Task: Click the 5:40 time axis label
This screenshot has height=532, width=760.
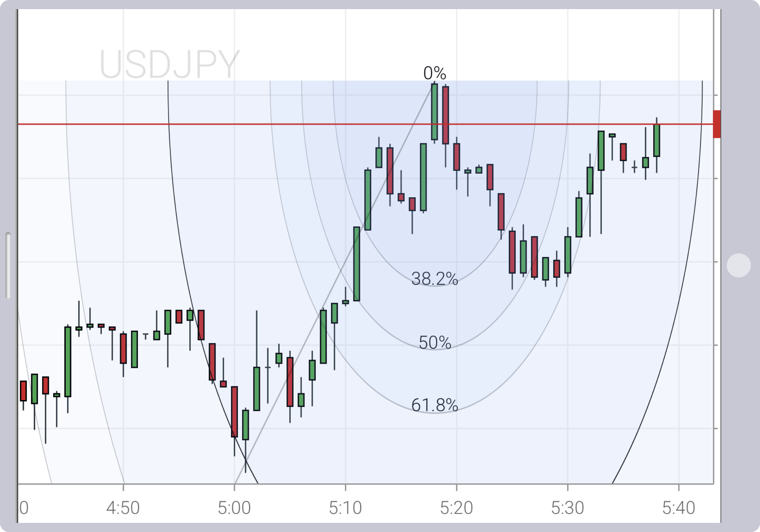Action: [x=679, y=508]
